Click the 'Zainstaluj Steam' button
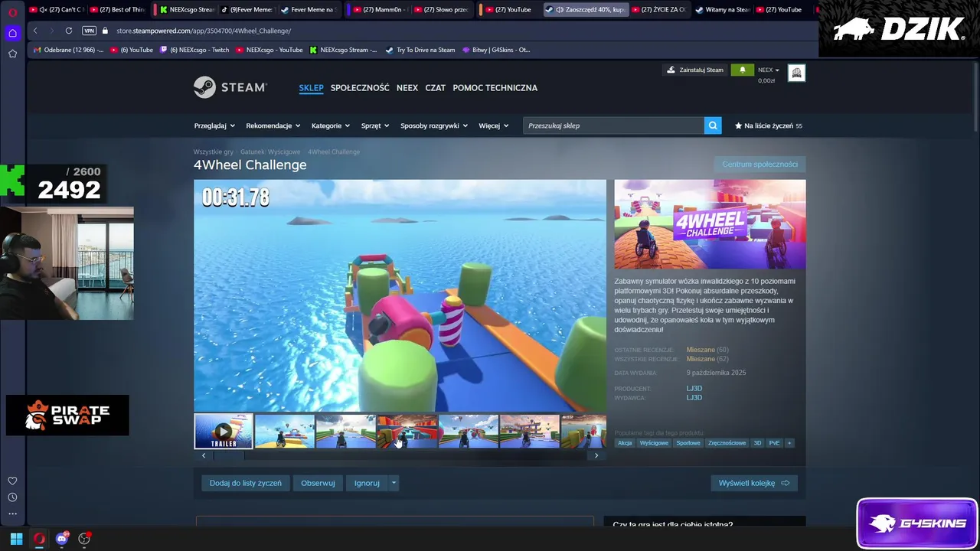980x551 pixels. (695, 70)
